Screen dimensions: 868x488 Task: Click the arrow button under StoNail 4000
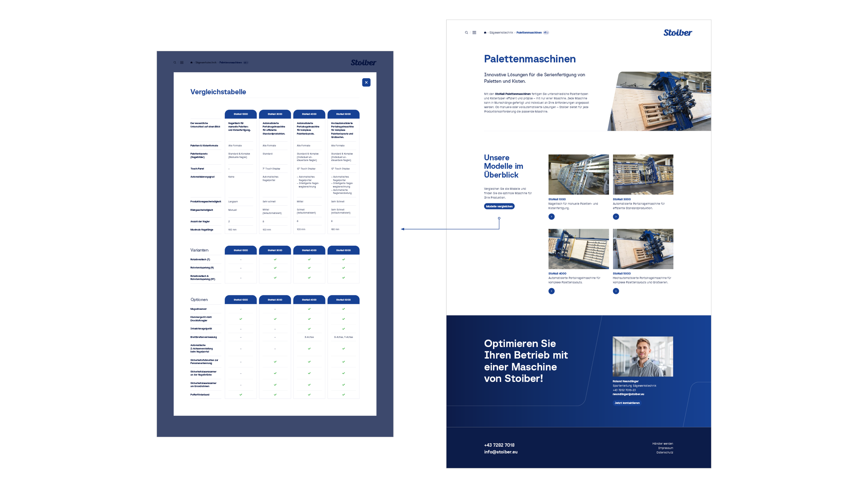tap(551, 291)
